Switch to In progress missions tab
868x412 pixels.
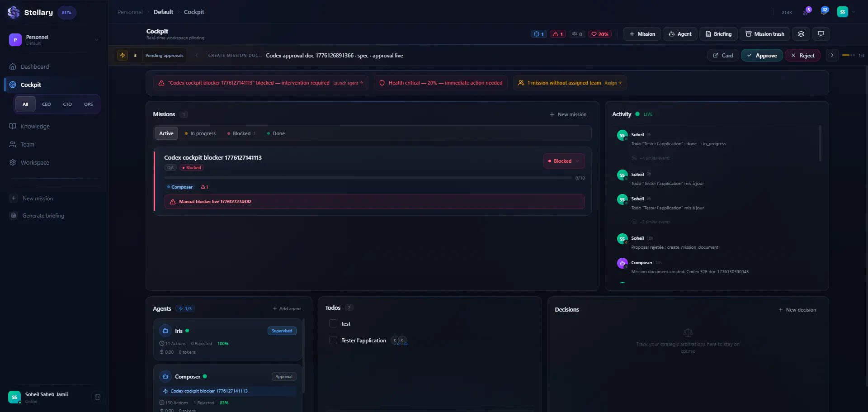(x=200, y=133)
